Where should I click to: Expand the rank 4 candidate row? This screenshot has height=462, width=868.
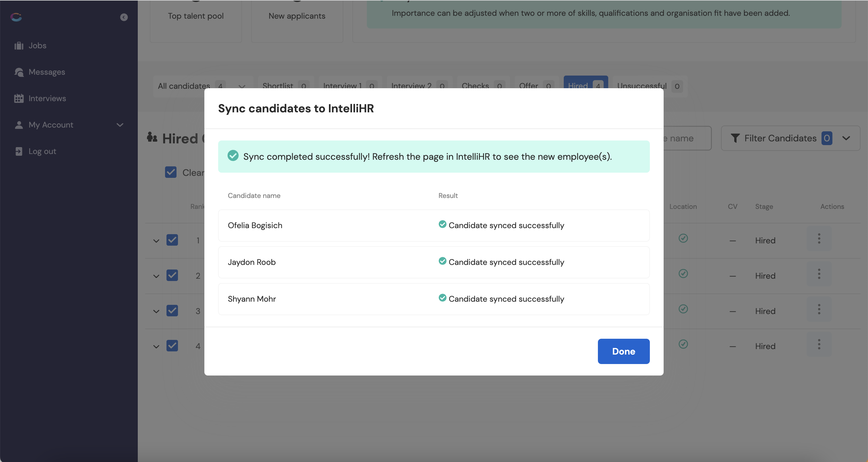[156, 346]
